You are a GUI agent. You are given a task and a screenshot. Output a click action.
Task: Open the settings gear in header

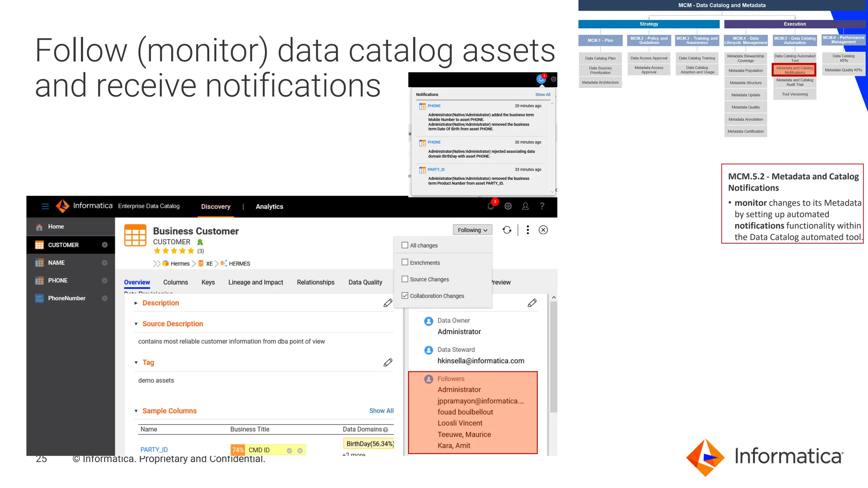point(508,206)
